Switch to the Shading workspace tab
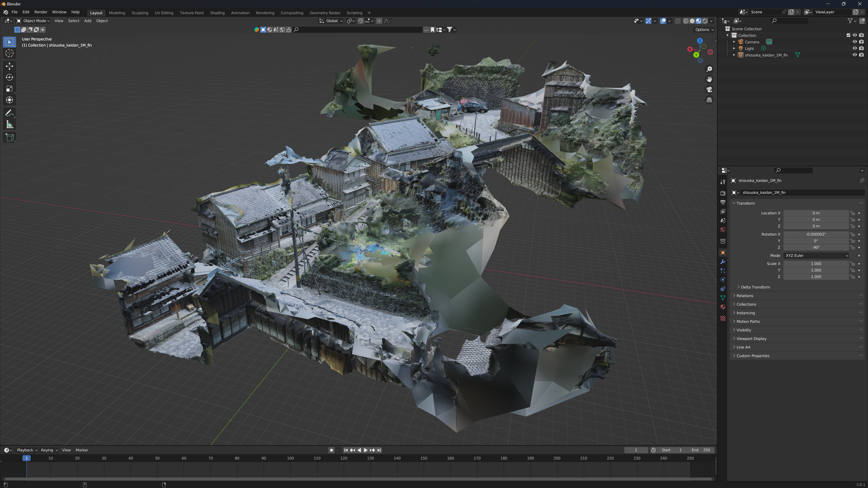The image size is (868, 488). click(217, 13)
